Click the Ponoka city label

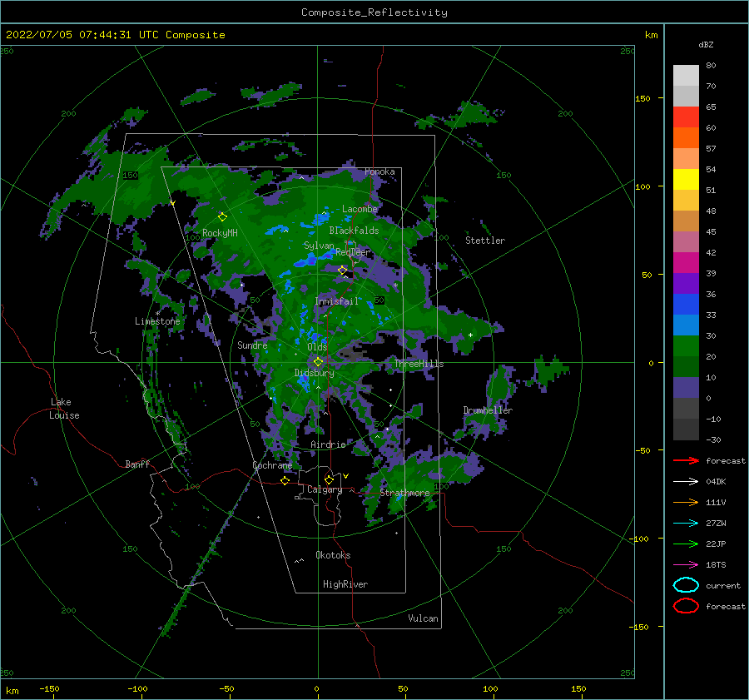pos(379,171)
